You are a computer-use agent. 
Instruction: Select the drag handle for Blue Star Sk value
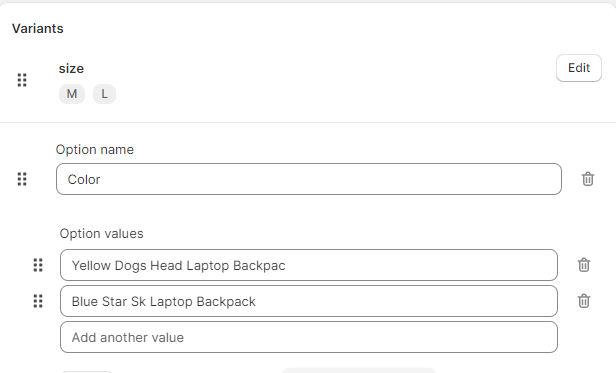pos(38,301)
